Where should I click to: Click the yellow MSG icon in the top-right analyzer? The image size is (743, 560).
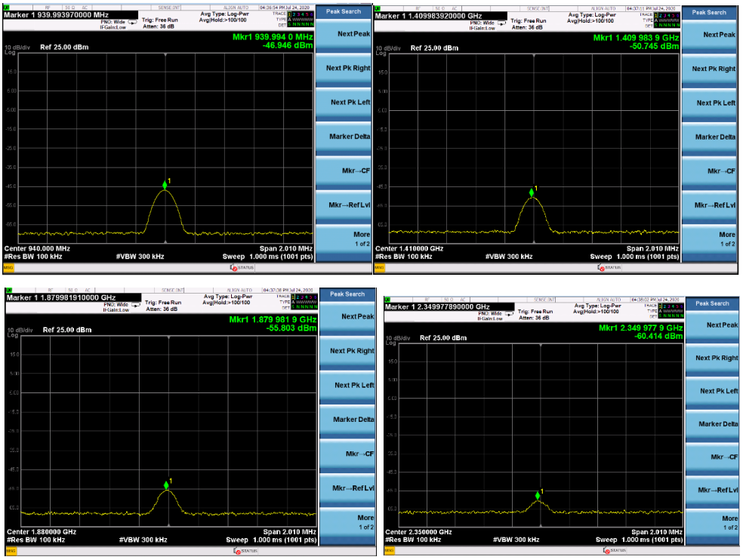380,268
